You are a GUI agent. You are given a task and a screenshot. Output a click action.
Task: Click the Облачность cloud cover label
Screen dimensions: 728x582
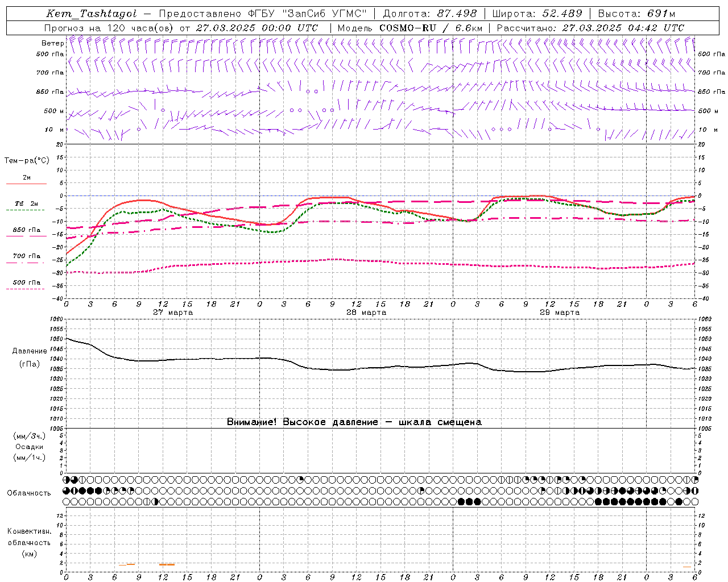[x=29, y=493]
